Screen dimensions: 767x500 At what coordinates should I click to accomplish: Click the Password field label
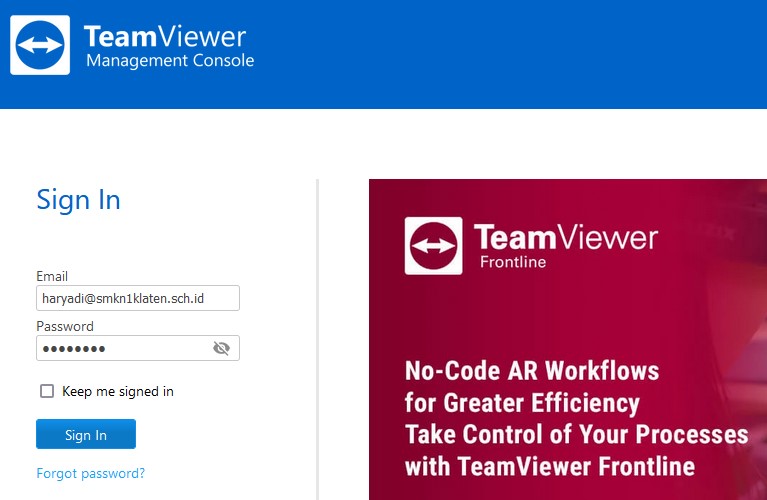point(65,326)
